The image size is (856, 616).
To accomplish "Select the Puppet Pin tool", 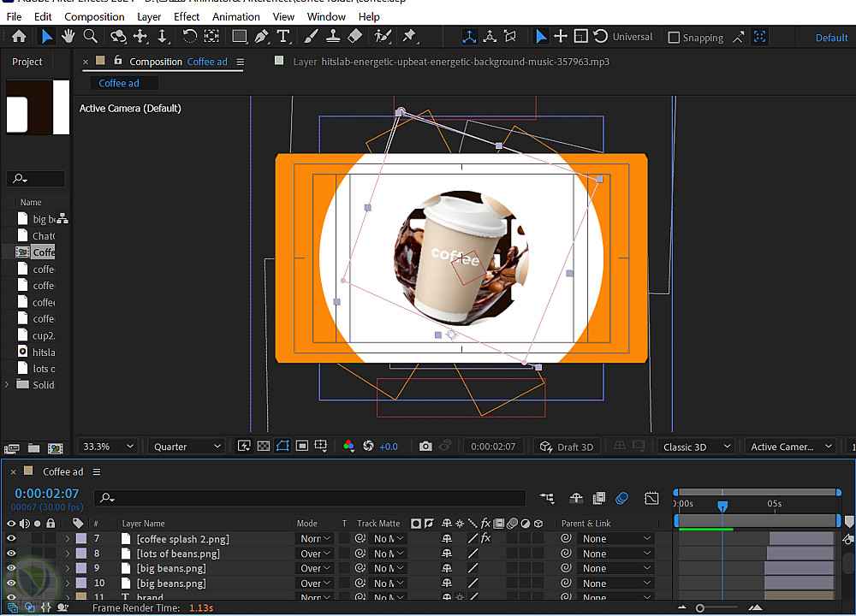I will [x=409, y=36].
